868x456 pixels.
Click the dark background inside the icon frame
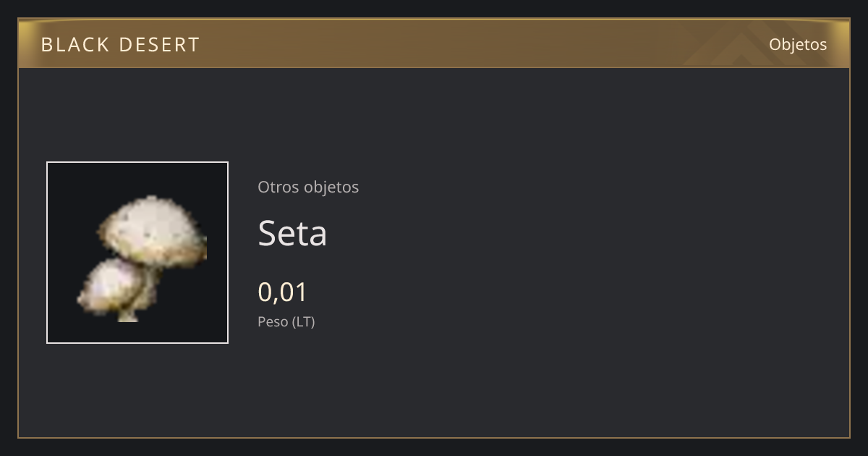click(x=72, y=188)
